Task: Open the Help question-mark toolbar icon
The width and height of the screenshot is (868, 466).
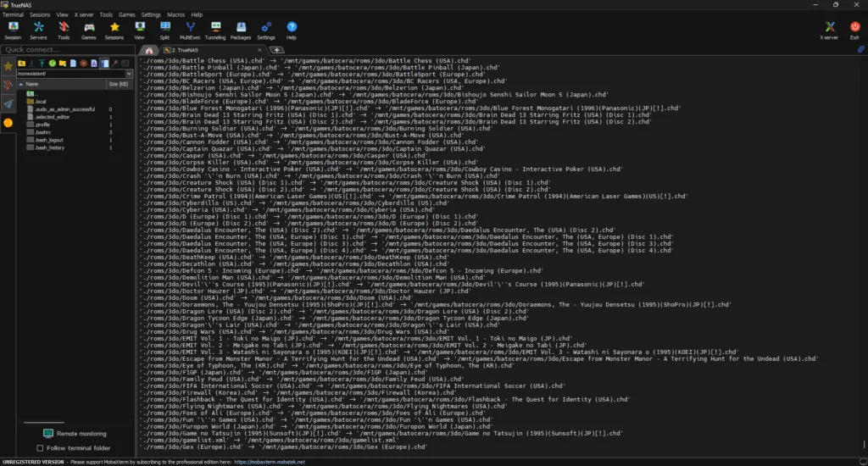Action: 292,31
